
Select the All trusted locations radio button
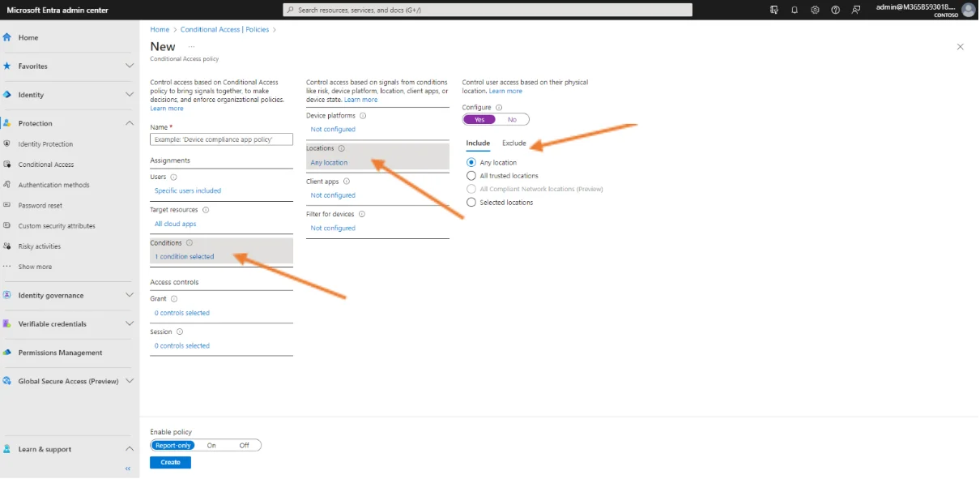point(471,176)
